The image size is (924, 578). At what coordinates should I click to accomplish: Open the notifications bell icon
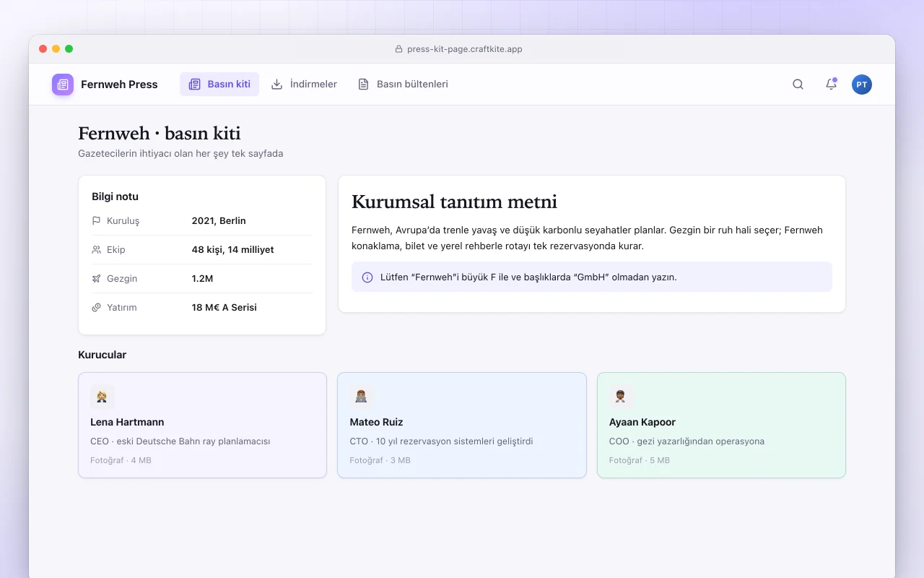pos(831,85)
